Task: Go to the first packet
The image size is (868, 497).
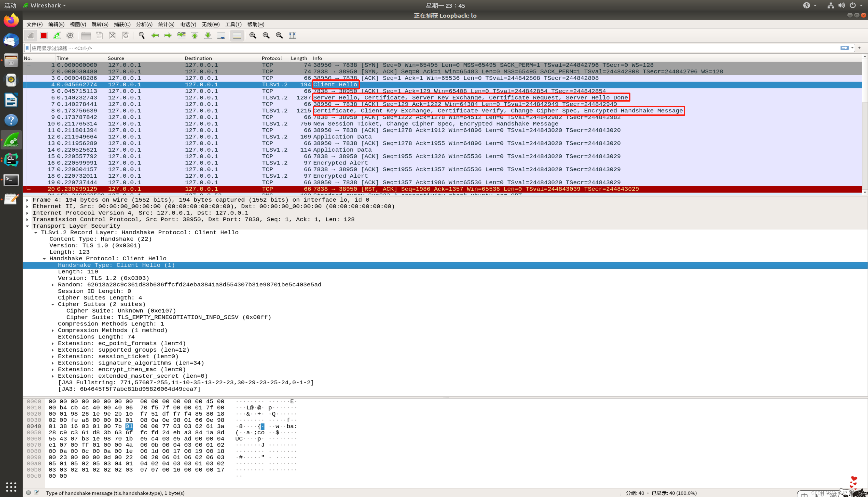Action: (195, 36)
